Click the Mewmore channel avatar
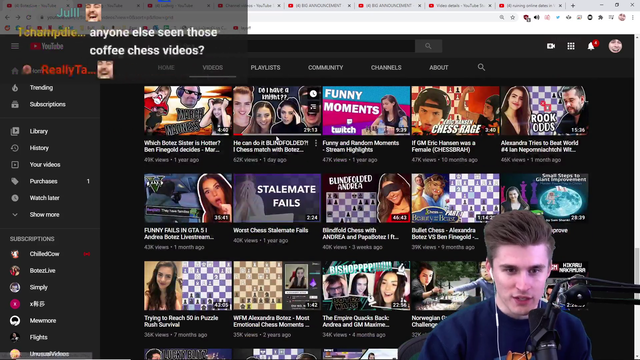 15,321
